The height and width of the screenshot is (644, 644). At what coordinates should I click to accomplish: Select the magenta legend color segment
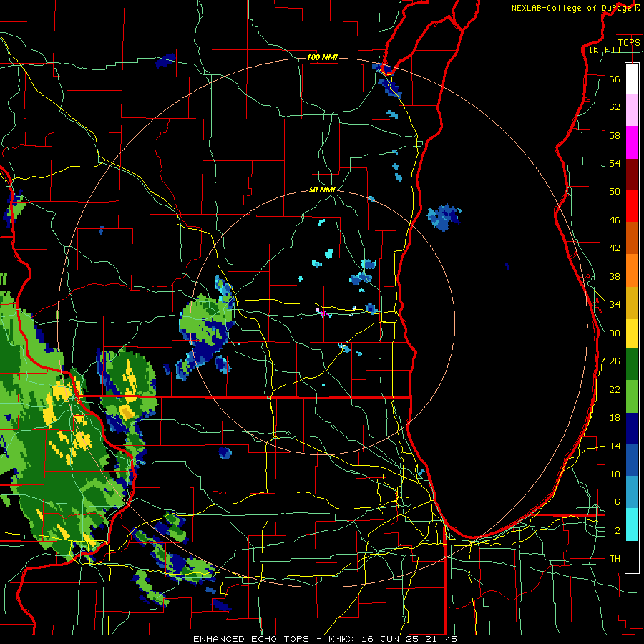pos(632,142)
